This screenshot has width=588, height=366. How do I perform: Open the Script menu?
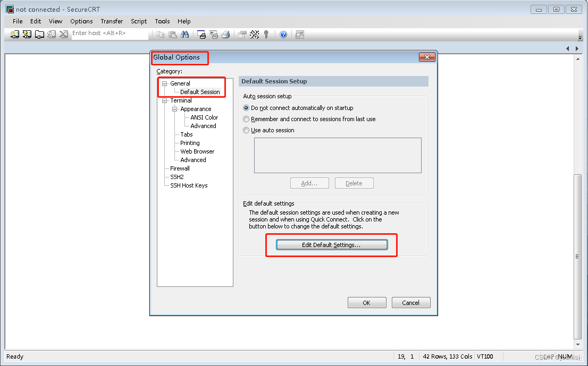[139, 21]
